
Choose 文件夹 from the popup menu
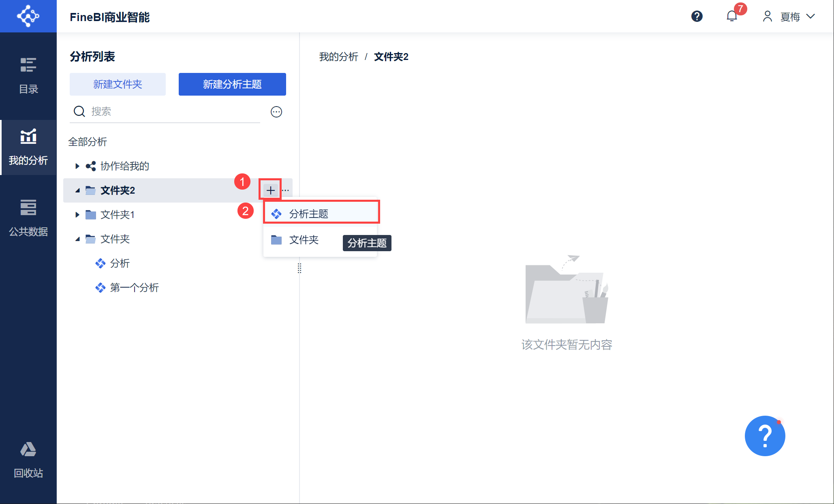click(x=304, y=240)
